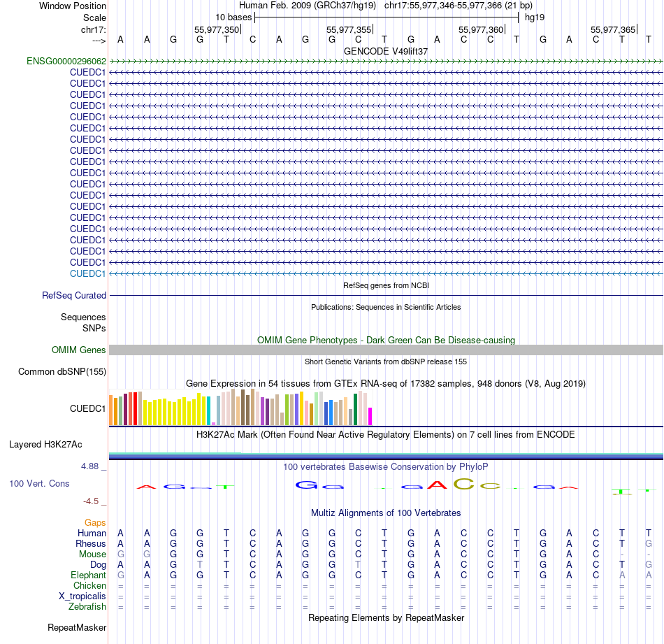The height and width of the screenshot is (644, 664).
Task: Open the 100 Vert. Cons label
Action: 39,483
